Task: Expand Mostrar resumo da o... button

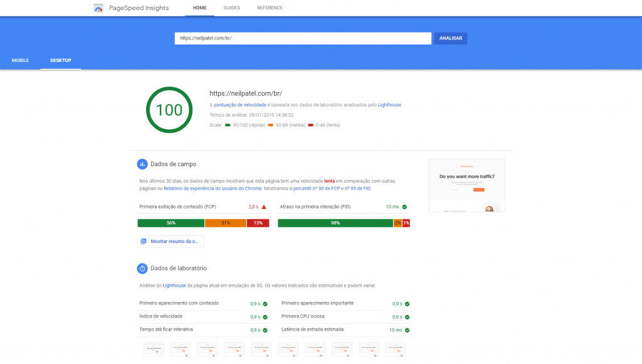Action: coord(171,241)
